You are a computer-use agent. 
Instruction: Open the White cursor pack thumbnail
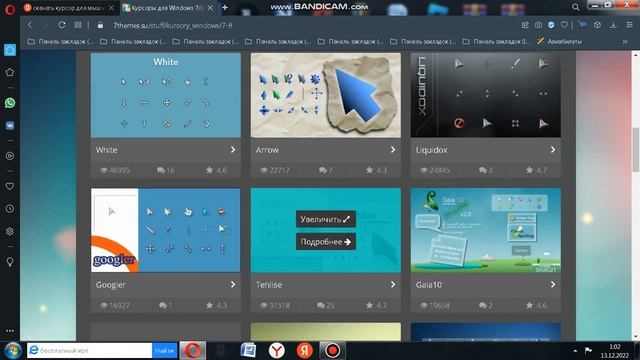click(166, 95)
